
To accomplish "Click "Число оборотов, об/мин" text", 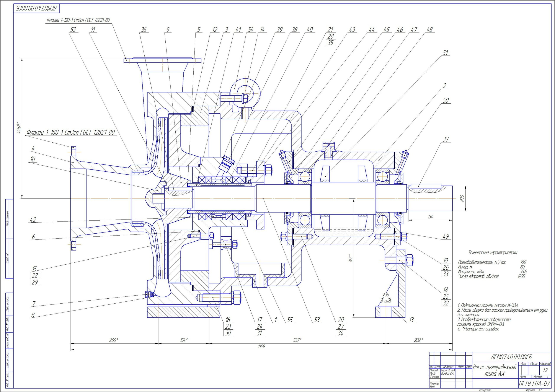I will (x=478, y=276).
